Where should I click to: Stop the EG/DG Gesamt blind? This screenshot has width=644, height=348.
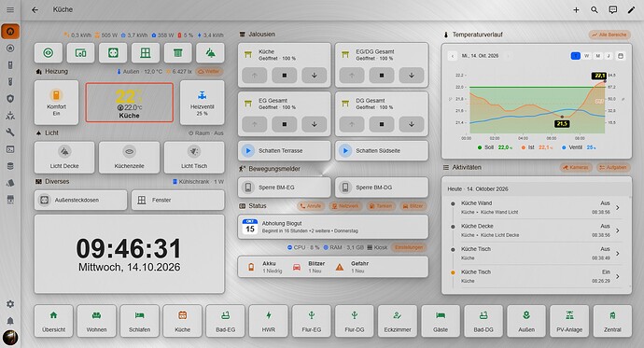click(382, 76)
